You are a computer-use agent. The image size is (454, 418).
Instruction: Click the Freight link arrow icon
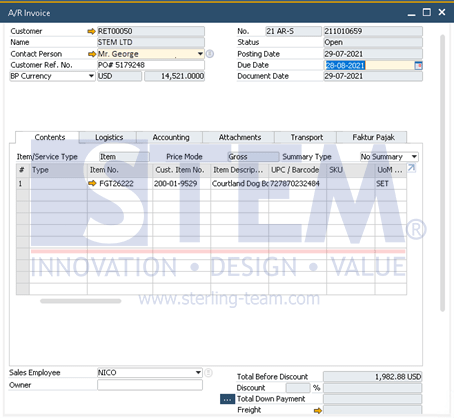click(318, 410)
